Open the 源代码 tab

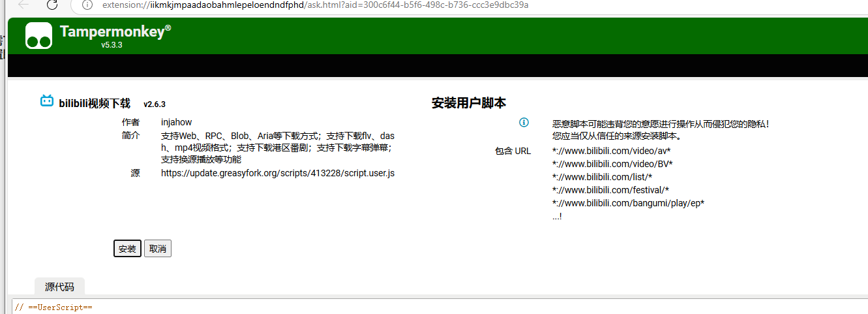[x=59, y=287]
